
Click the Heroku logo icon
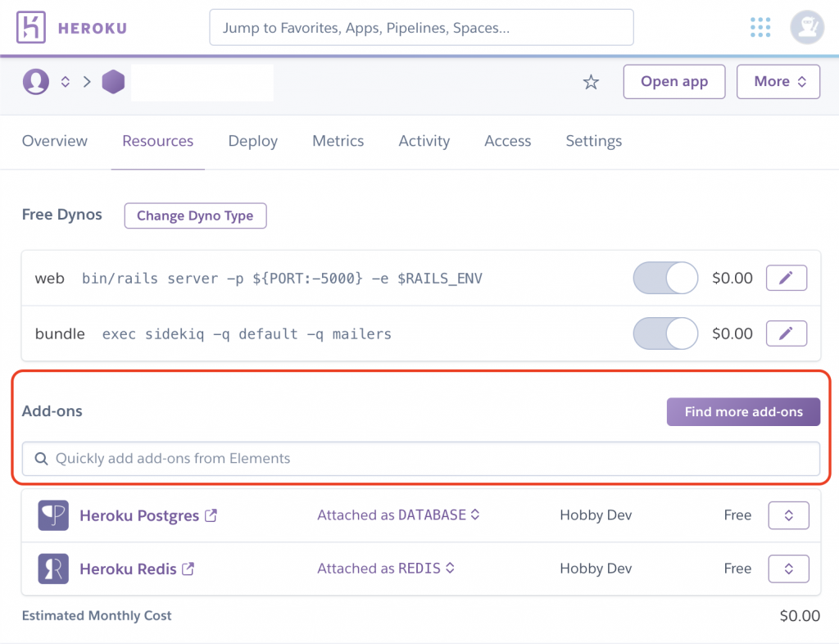click(x=32, y=28)
